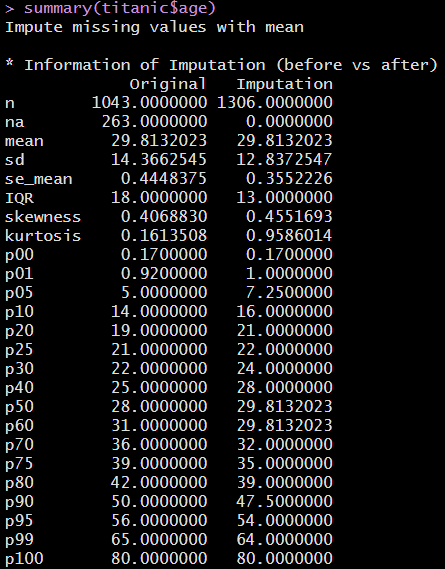Select the 'p50' row label
This screenshot has width=445, height=569.
coord(19,406)
